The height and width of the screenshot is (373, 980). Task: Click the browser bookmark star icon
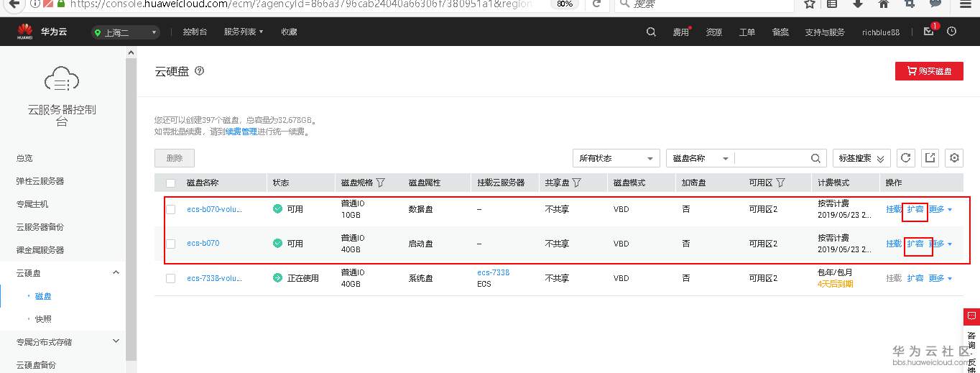pos(809,4)
